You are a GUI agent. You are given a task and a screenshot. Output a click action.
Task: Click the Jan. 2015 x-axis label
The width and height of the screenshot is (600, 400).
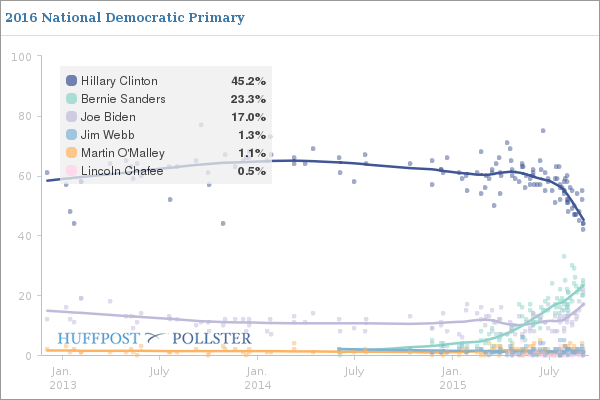coord(452,378)
